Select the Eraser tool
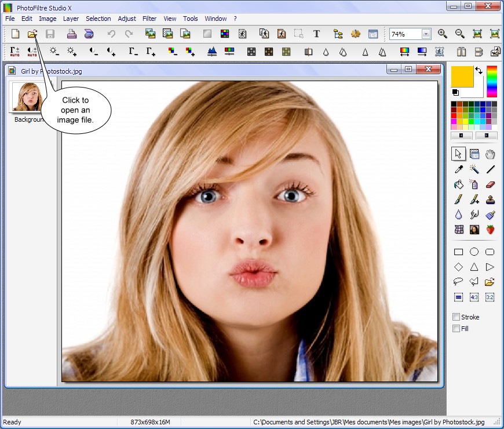This screenshot has width=504, height=429. tap(490, 184)
